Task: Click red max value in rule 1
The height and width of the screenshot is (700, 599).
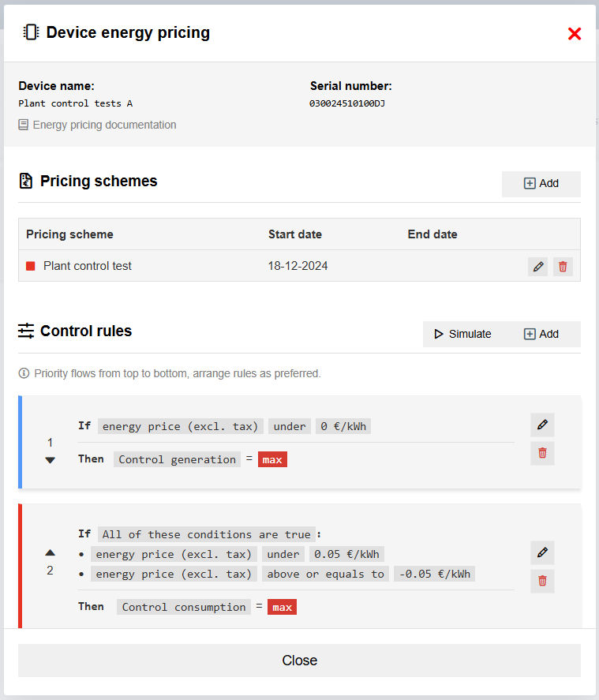Action: pos(272,459)
